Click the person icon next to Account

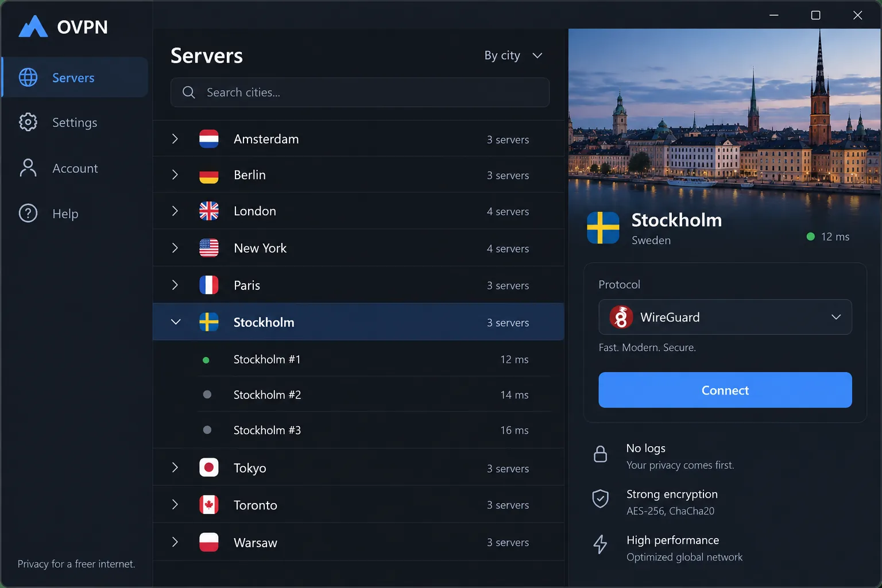28,168
